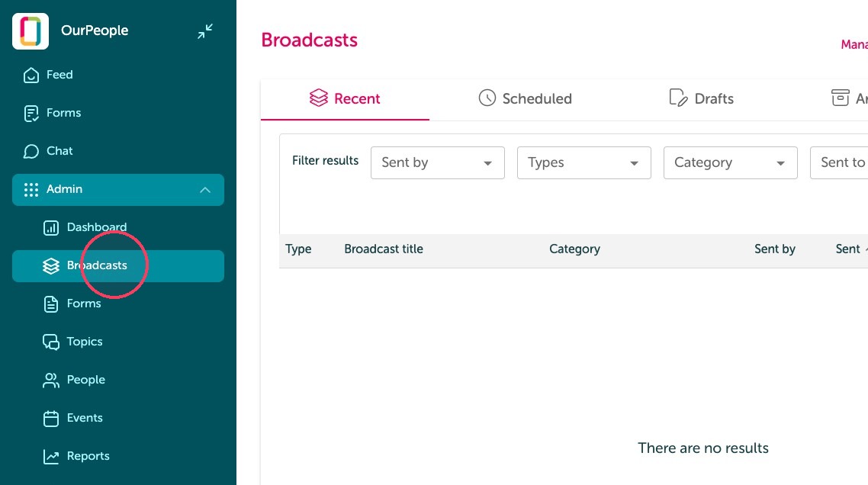Click the Feed house icon
This screenshot has width=868, height=485.
[31, 75]
